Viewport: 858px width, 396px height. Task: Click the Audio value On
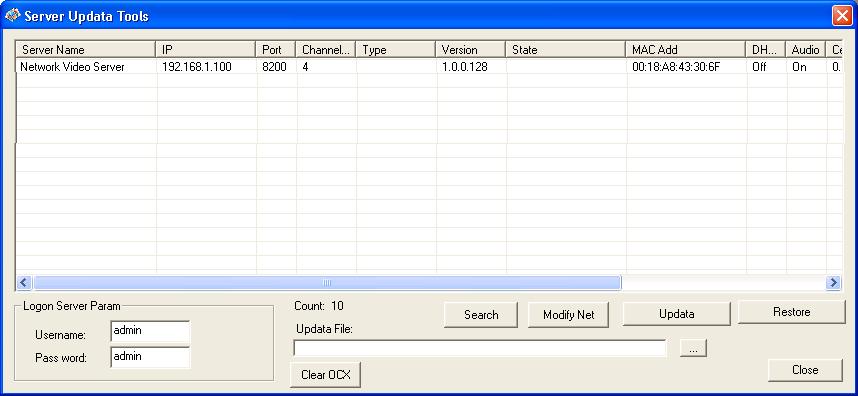click(x=799, y=67)
